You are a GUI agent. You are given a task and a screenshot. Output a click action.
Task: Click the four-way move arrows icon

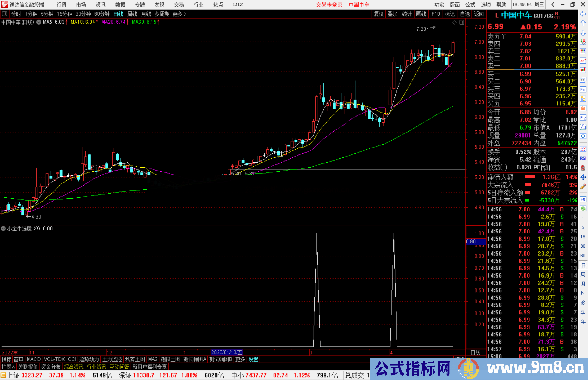(583, 177)
